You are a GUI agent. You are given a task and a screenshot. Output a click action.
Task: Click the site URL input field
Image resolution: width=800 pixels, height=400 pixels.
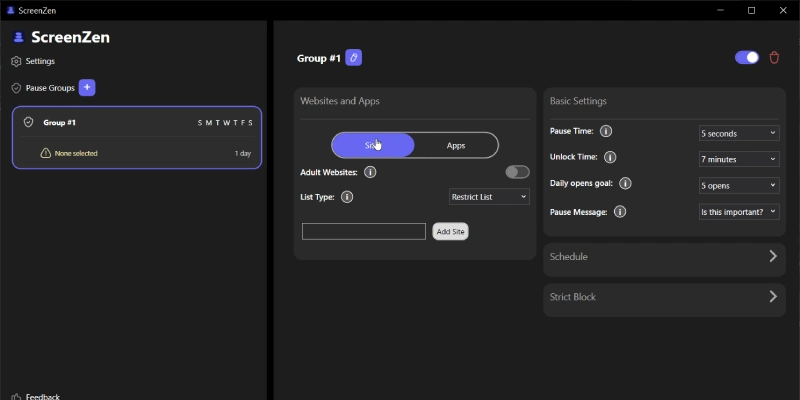pyautogui.click(x=364, y=231)
